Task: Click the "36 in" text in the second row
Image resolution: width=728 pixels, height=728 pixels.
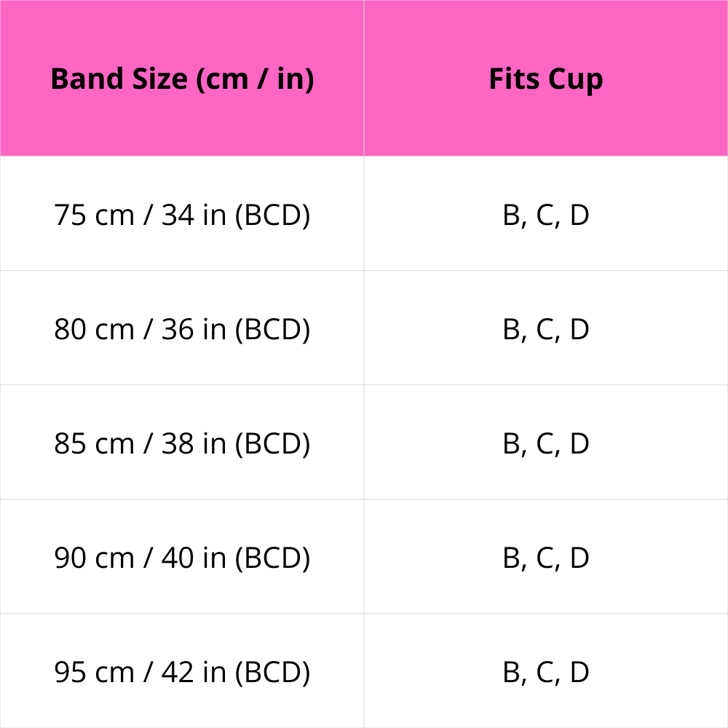Action: click(194, 330)
